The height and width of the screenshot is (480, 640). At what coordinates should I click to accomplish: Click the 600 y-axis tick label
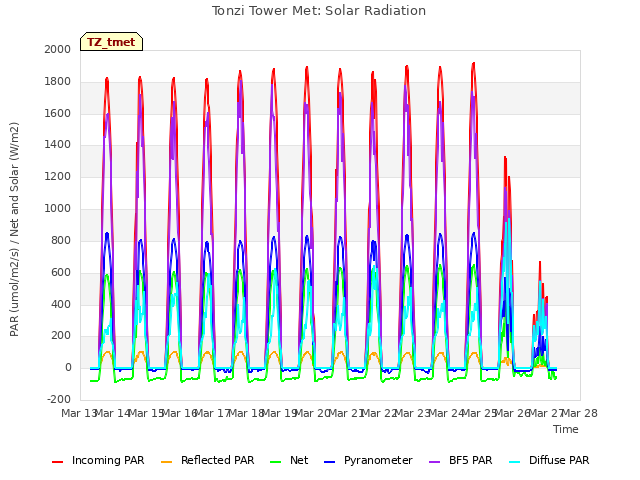tap(61, 272)
